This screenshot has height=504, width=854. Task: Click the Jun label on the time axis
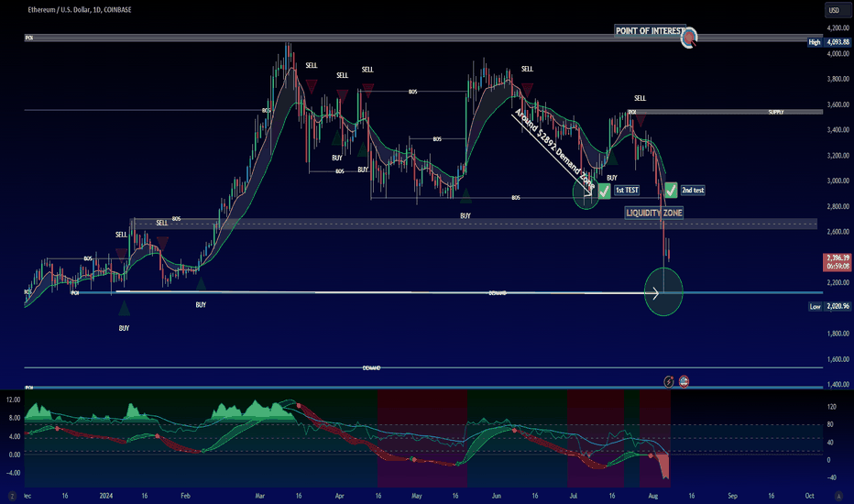[x=496, y=496]
